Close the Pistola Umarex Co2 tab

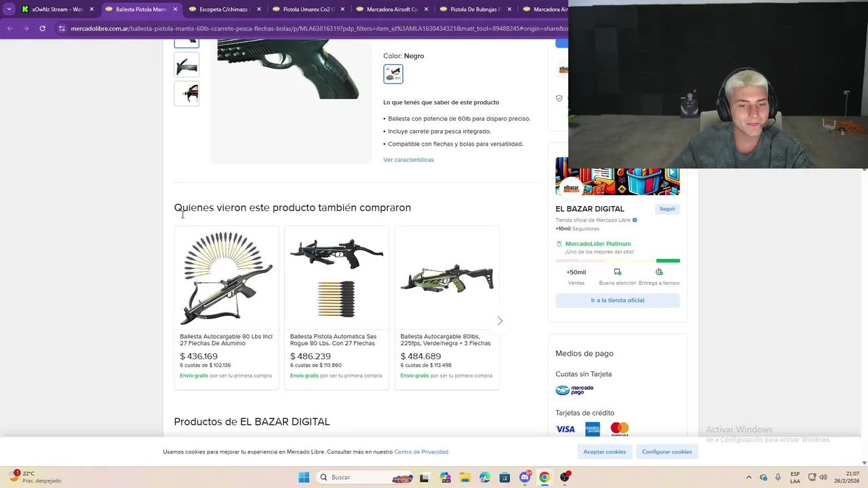[x=342, y=9]
